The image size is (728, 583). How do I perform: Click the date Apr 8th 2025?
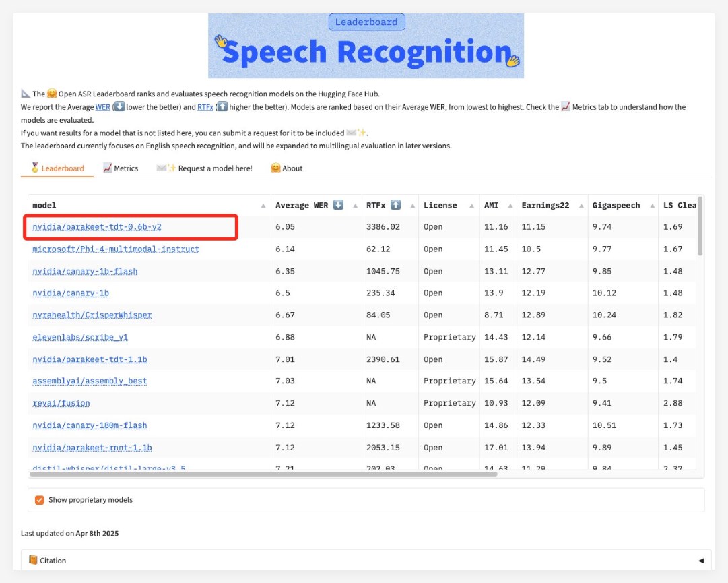[x=97, y=534]
